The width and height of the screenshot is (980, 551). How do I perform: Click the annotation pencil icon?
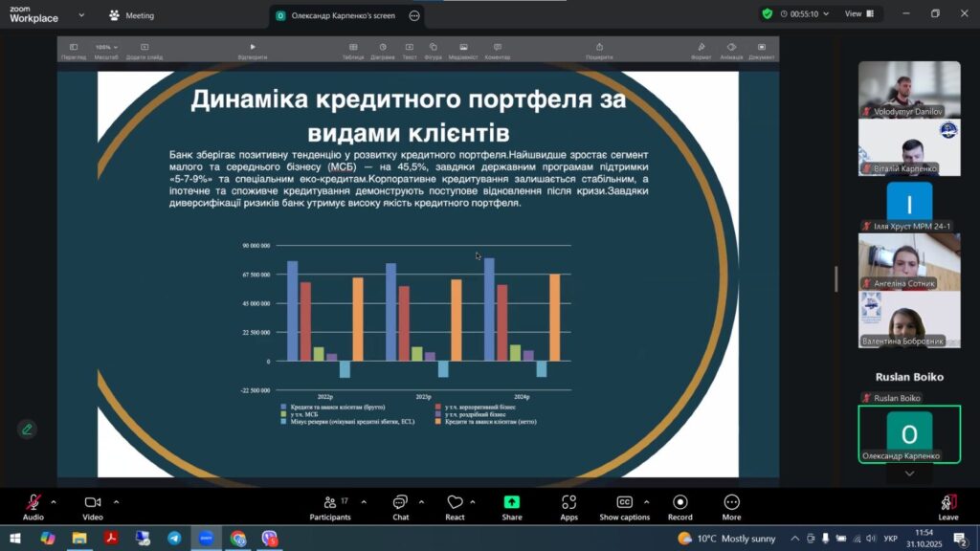click(x=27, y=429)
